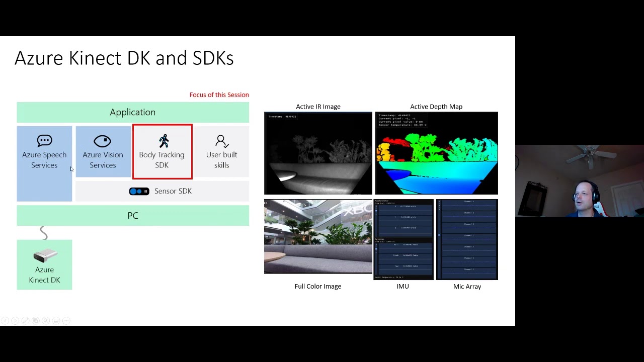Open the Full Color Image photo
This screenshot has width=644, height=362.
(x=318, y=236)
